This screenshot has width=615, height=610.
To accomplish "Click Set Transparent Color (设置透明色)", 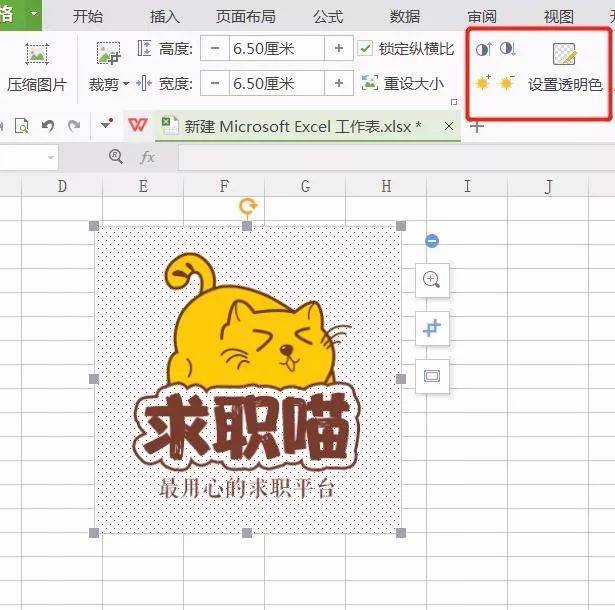I will coord(565,67).
